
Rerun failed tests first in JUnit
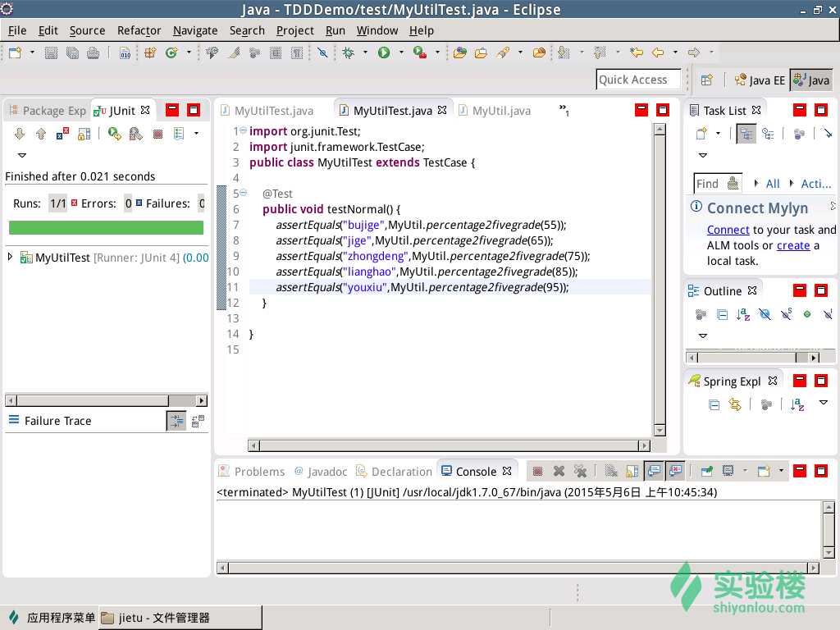(x=136, y=134)
